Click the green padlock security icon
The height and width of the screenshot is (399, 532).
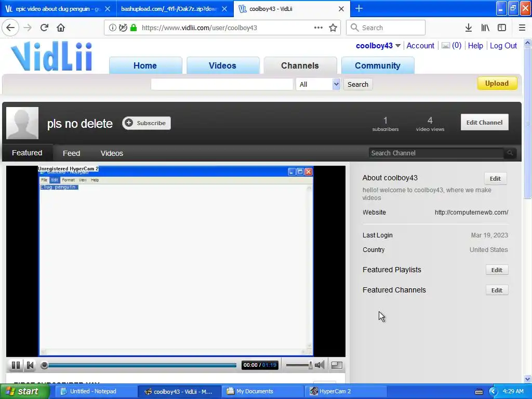[x=134, y=28]
